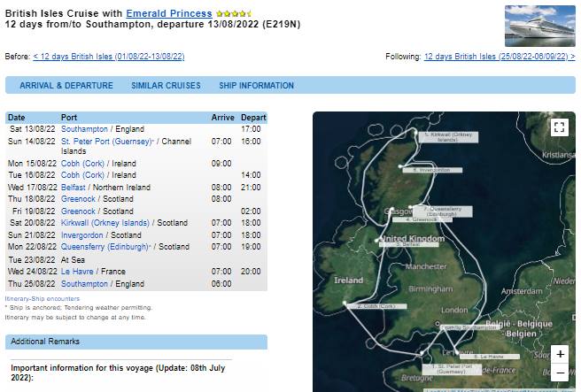This screenshot has width=581, height=392.
Task: Click the 17:00 departure time for Southampton
Action: (251, 129)
